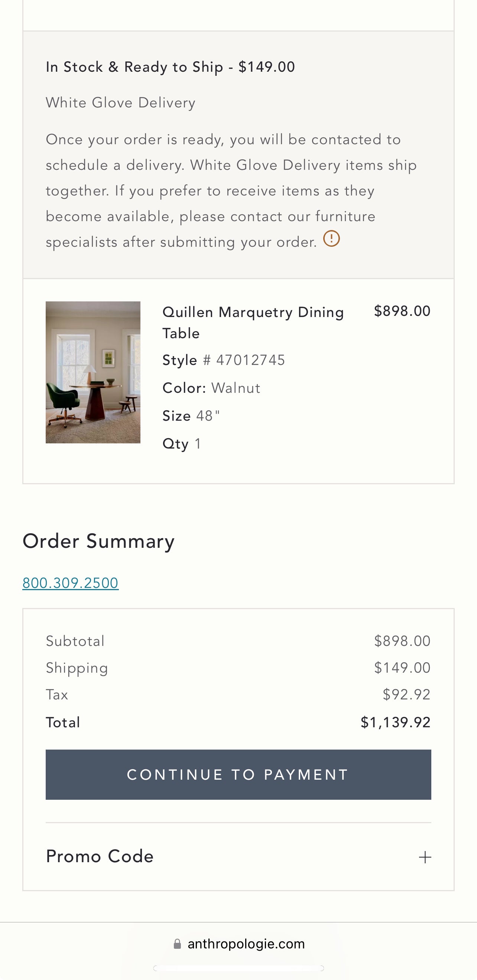
Task: Open the Quillen dining table product thumbnail
Action: click(x=93, y=372)
